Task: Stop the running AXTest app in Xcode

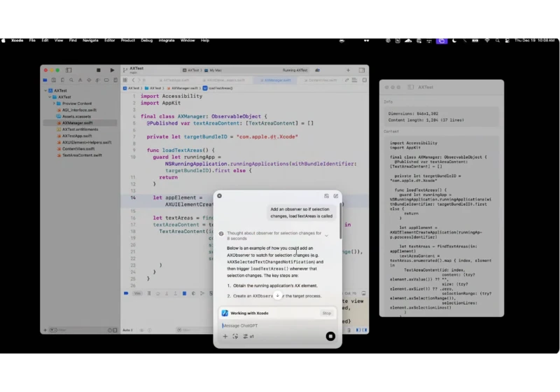Action: [99, 70]
